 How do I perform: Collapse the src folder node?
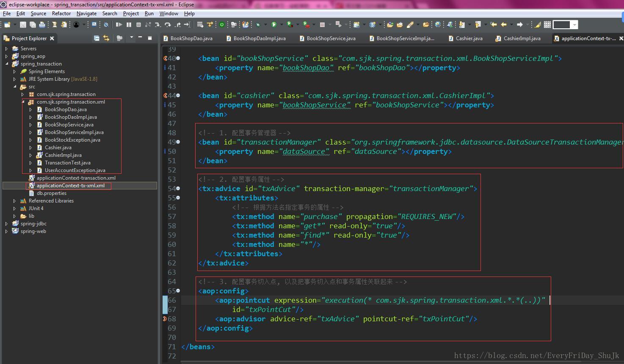point(14,87)
